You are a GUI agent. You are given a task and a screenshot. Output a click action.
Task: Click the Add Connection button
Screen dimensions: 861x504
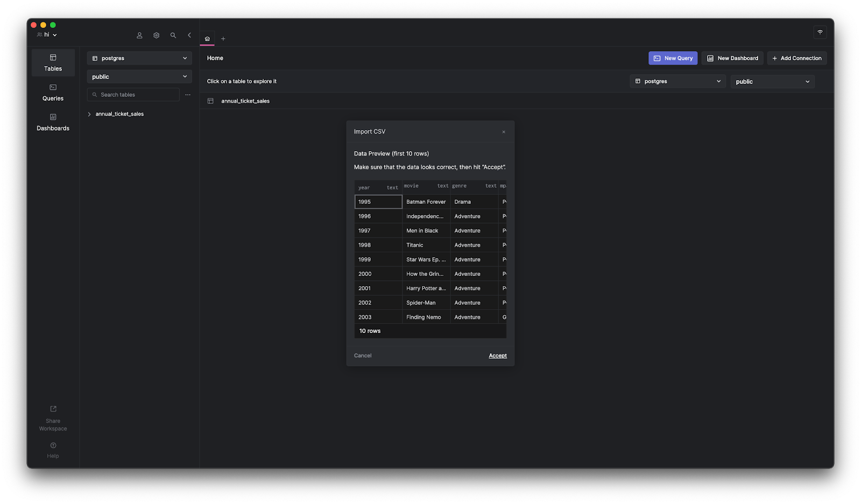(797, 58)
